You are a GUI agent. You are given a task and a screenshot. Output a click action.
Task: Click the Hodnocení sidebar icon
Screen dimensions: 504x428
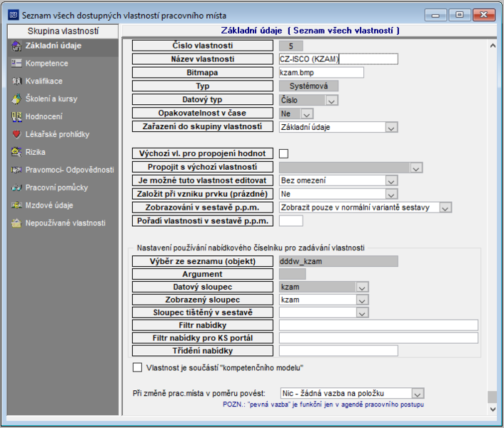pos(16,116)
